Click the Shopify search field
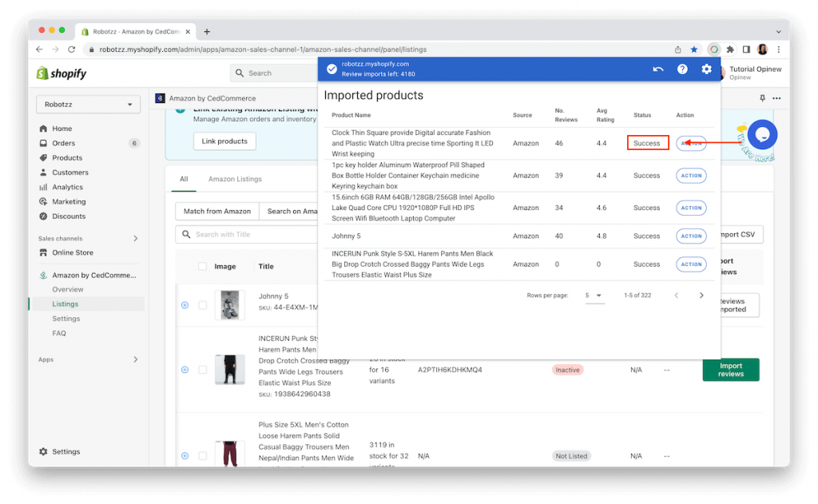Image resolution: width=818 pixels, height=504 pixels. 275,73
